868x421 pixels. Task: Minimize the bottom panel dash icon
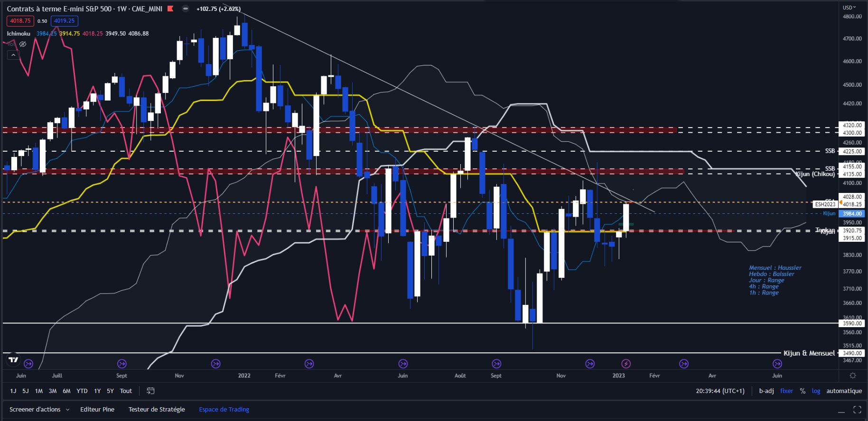coord(841,410)
